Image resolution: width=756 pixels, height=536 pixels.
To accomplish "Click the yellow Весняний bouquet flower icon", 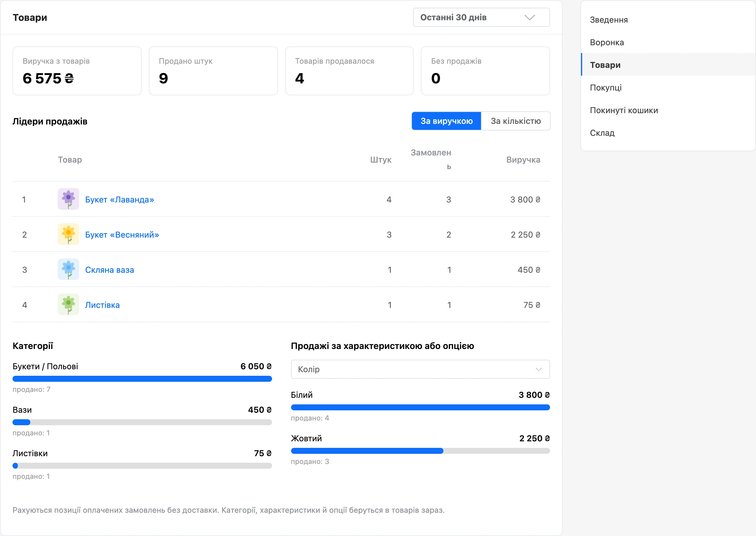I will pos(68,234).
